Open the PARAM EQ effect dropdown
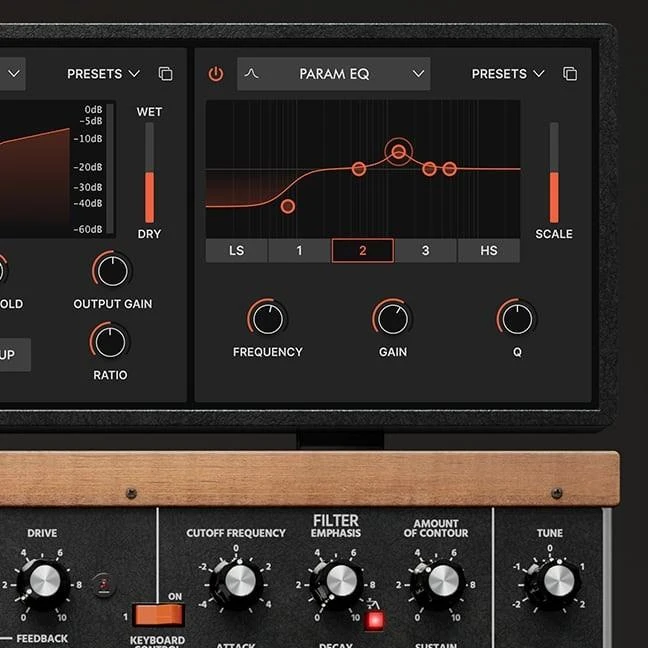Viewport: 648px width, 648px height. click(x=334, y=74)
